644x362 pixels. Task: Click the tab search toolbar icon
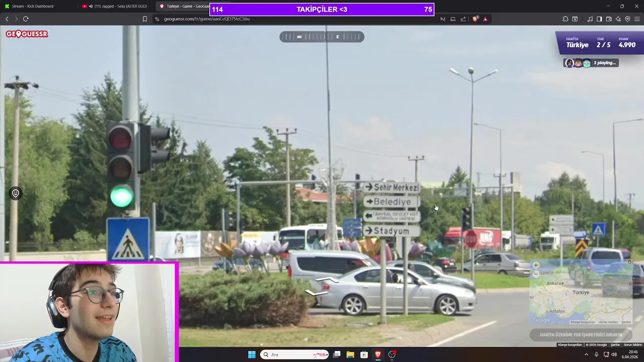[x=575, y=19]
